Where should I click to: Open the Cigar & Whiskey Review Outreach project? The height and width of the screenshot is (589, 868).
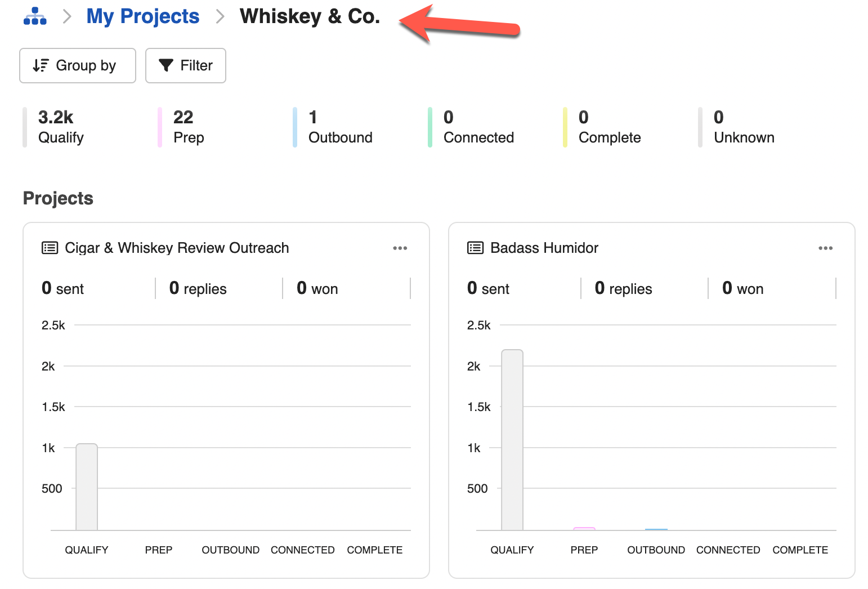pos(177,248)
